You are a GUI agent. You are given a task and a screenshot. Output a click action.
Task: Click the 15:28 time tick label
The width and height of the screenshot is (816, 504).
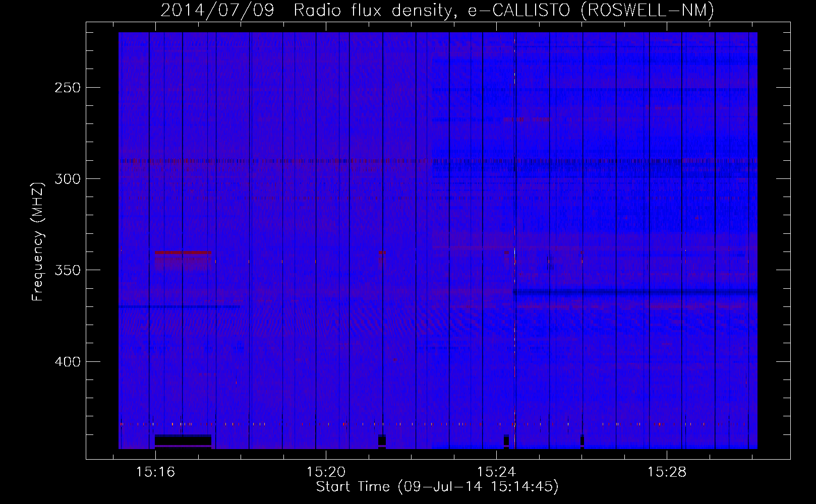tap(667, 472)
